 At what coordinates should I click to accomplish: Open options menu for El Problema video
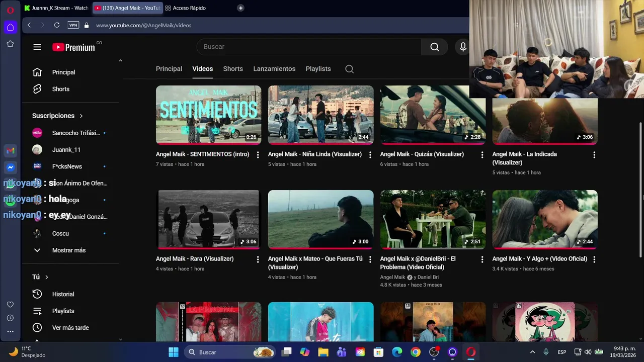(x=482, y=259)
